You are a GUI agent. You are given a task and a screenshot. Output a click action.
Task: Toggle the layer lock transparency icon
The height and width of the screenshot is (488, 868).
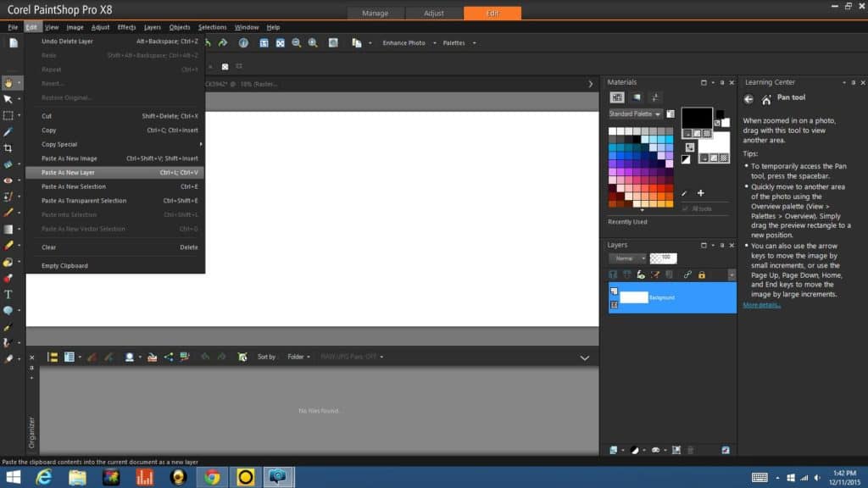[702, 274]
